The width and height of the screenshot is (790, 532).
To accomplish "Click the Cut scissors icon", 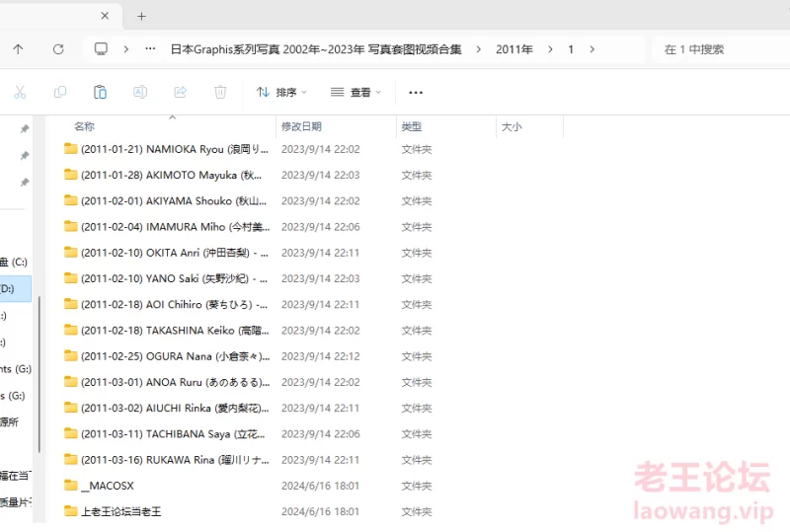I will (x=20, y=92).
